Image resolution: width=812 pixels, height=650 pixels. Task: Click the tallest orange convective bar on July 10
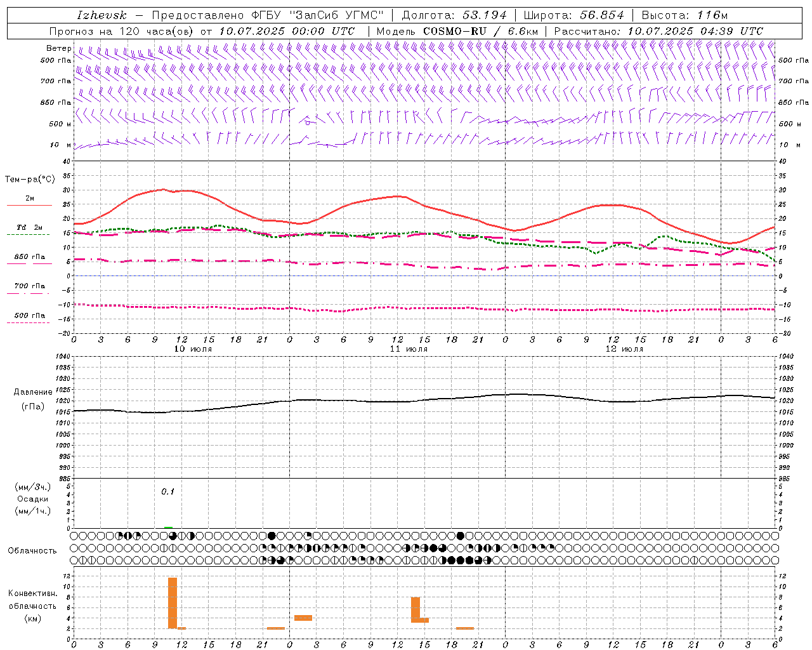[173, 603]
